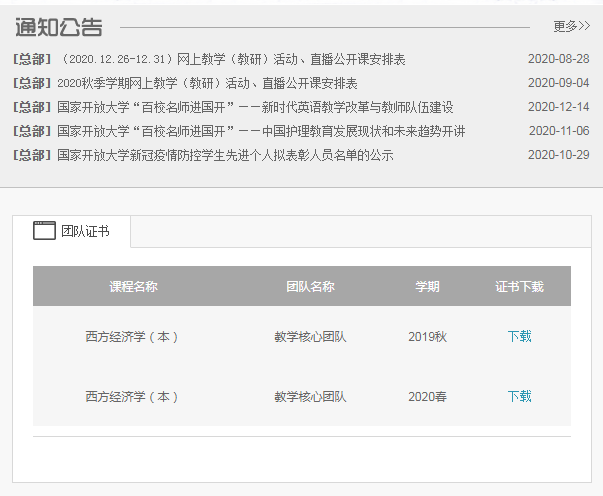The image size is (603, 496).
Task: Open the 2020秋季学期网上教学 announcement
Action: click(x=207, y=84)
